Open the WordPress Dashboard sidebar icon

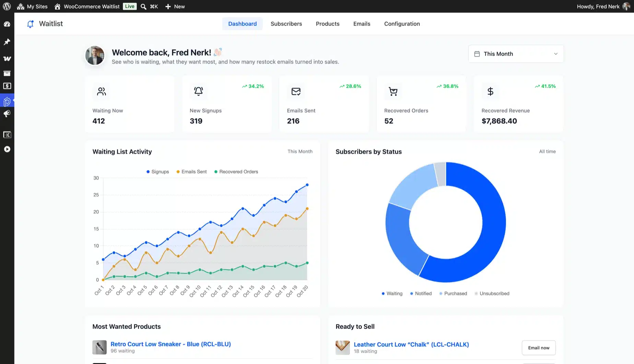tap(7, 24)
